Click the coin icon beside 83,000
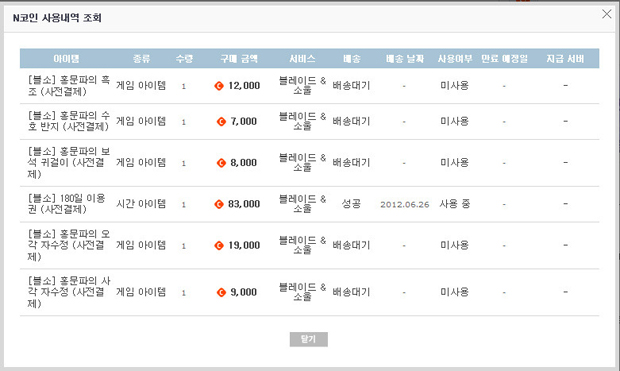The image size is (620, 371). point(219,204)
